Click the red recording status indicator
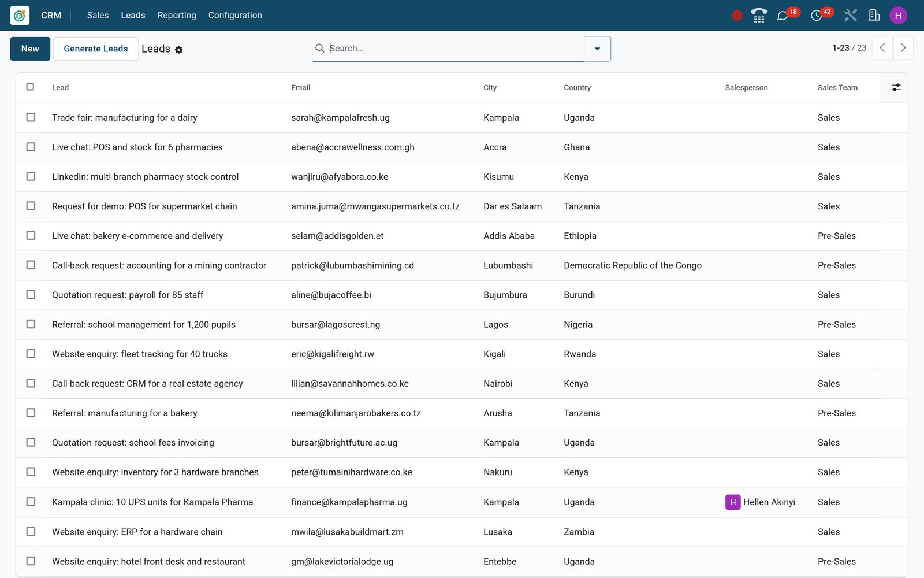 point(737,16)
